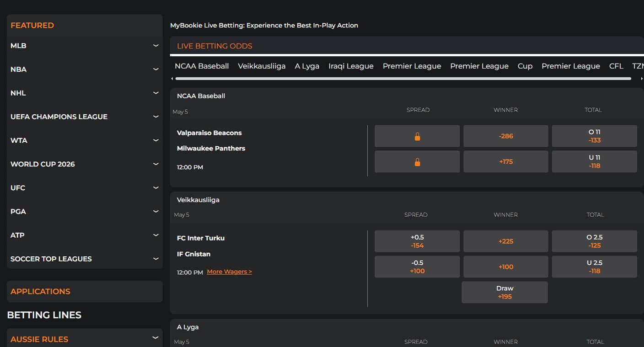The width and height of the screenshot is (644, 347).
Task: Click the LIVE BETTING ODDS heading
Action: coord(215,46)
